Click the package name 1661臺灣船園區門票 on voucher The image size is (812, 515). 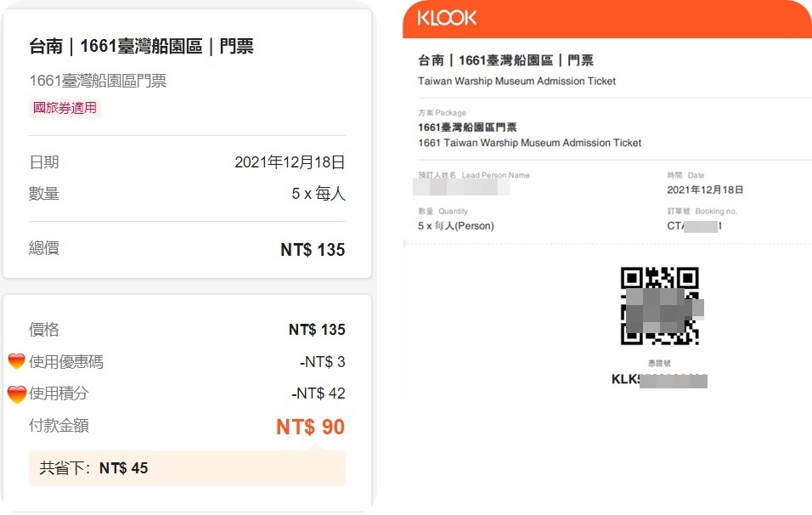[467, 127]
